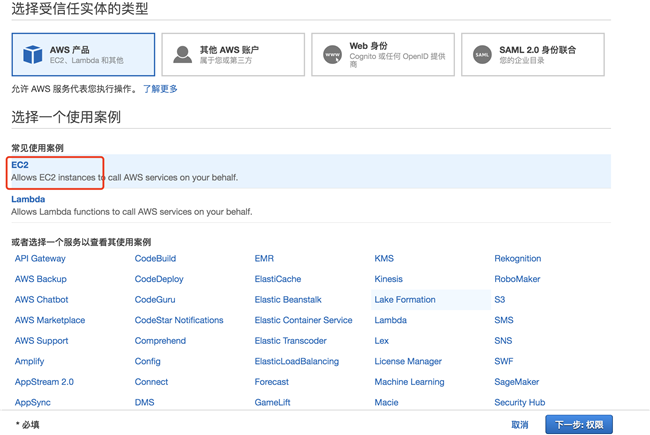Choose Elastic Container Service
Viewport: 650px width, 435px height.
pyautogui.click(x=303, y=320)
